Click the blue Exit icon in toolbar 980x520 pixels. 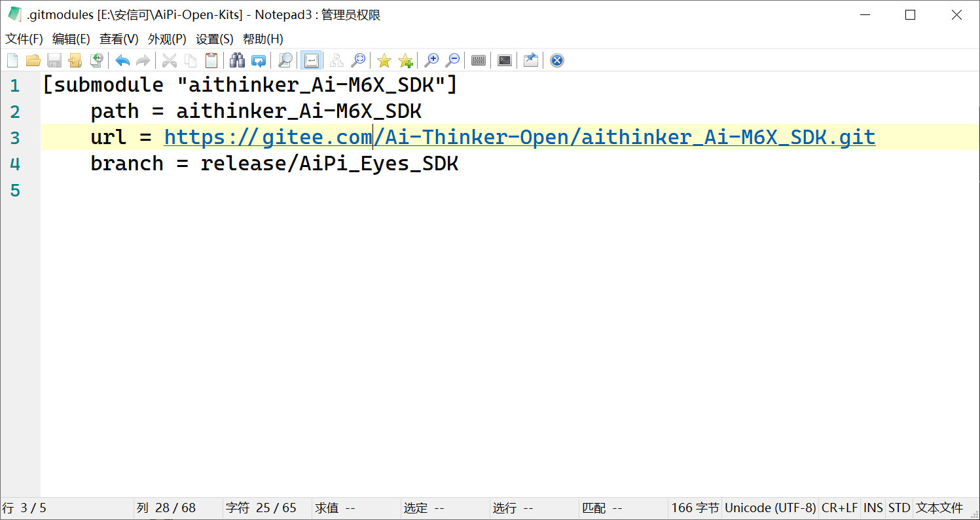tap(557, 61)
